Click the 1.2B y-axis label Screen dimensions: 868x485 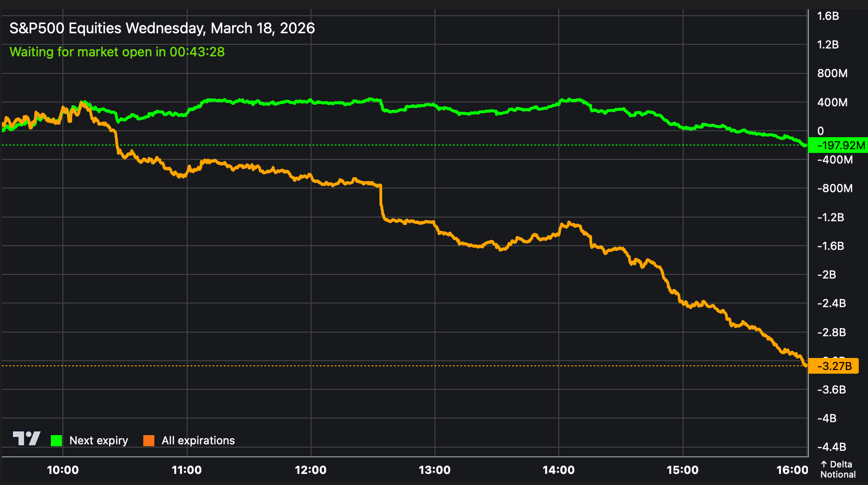click(828, 45)
